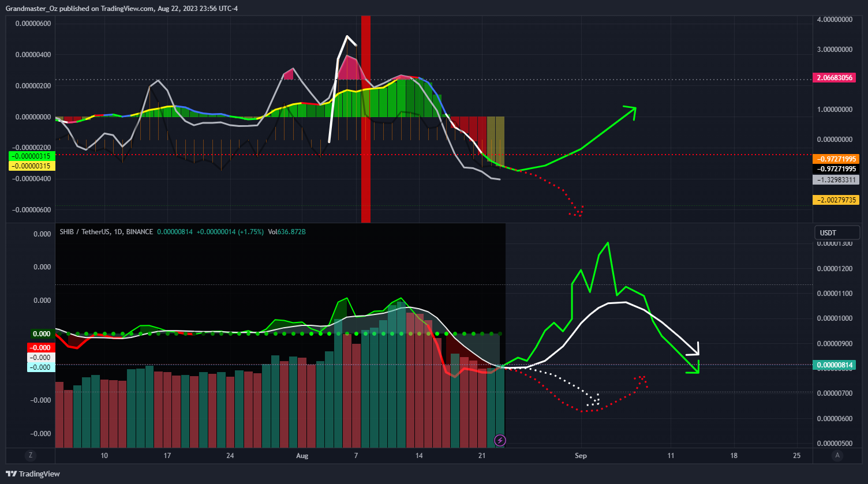Click the 0.00000900 price-axis value

834,344
